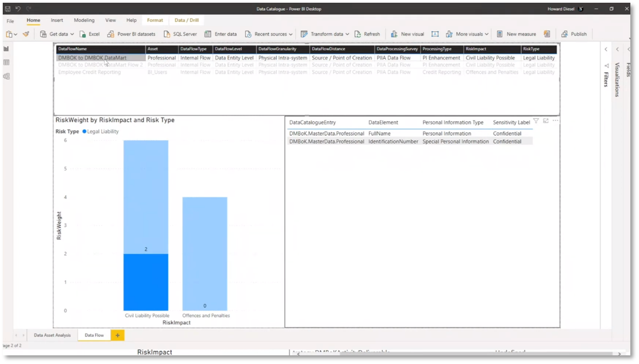Open the File menu
Viewport: 639px width, 364px height.
click(x=10, y=21)
